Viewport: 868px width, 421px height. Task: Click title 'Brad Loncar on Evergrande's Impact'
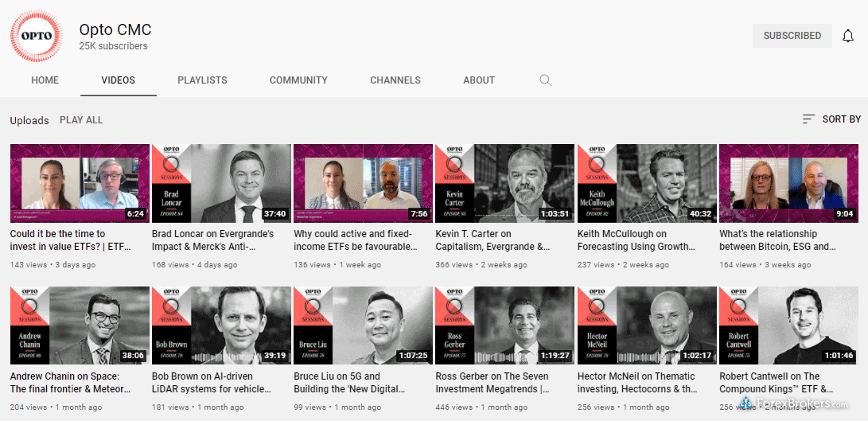(x=212, y=240)
